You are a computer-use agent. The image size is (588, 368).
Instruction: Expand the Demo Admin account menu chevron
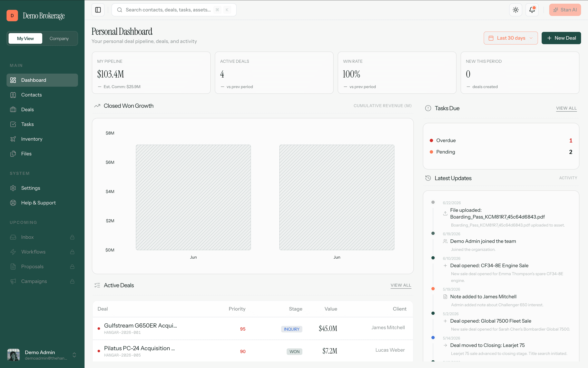pos(74,355)
